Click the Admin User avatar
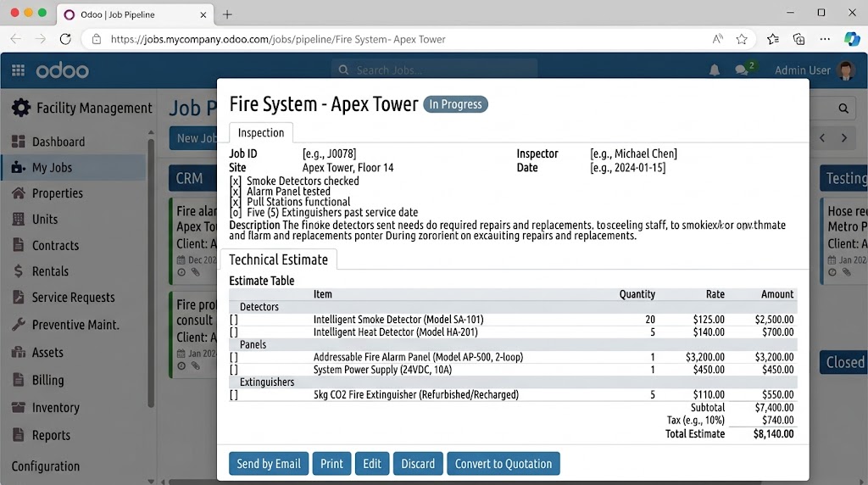Screen dimensions: 868x485 click(x=845, y=70)
